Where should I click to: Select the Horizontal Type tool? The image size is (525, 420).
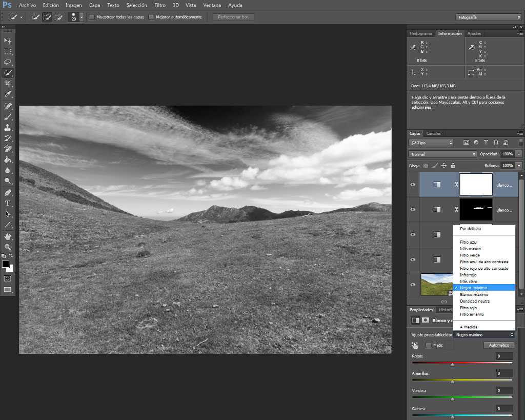coord(7,203)
